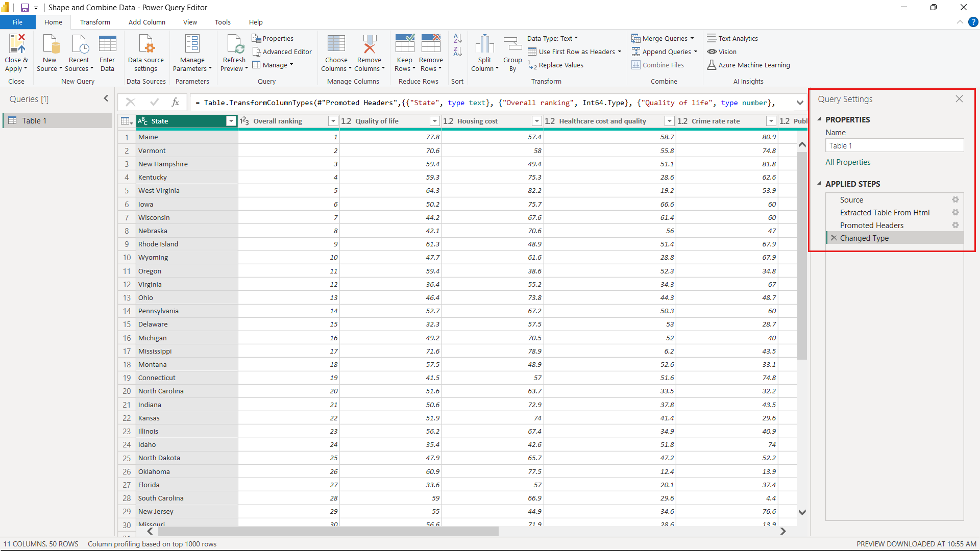Click gear icon for Promoted Headers step
Image resolution: width=980 pixels, height=551 pixels.
point(955,225)
